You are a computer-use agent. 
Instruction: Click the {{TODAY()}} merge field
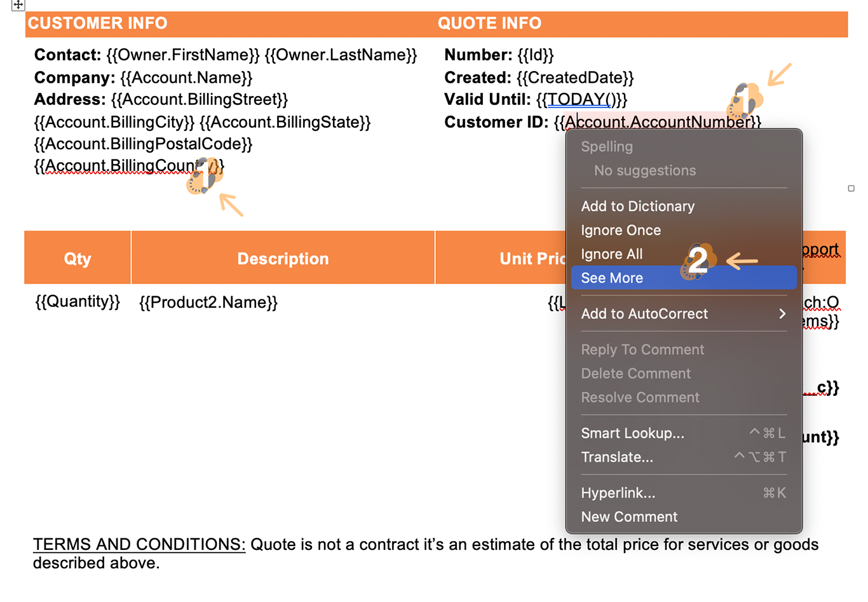[x=581, y=100]
